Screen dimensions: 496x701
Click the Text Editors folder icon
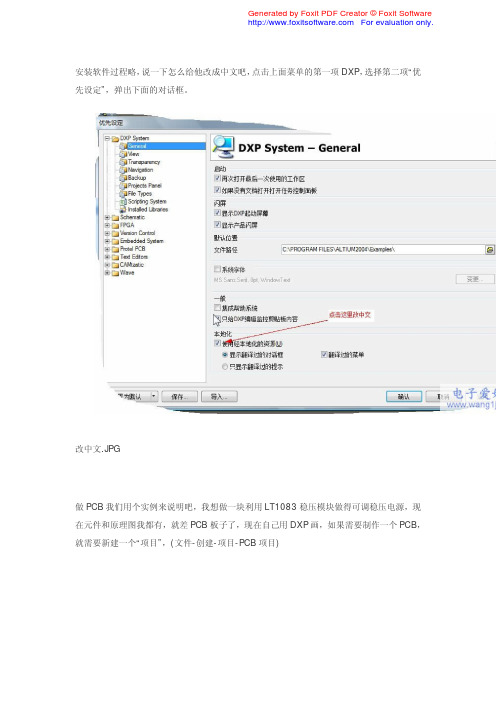point(115,257)
